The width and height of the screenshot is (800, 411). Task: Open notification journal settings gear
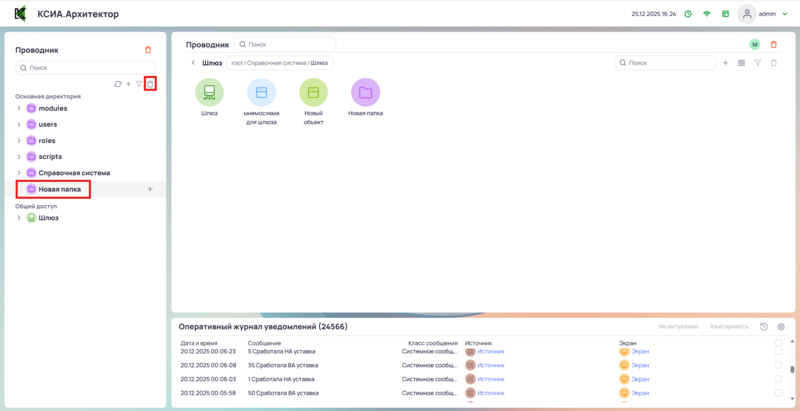coord(781,327)
